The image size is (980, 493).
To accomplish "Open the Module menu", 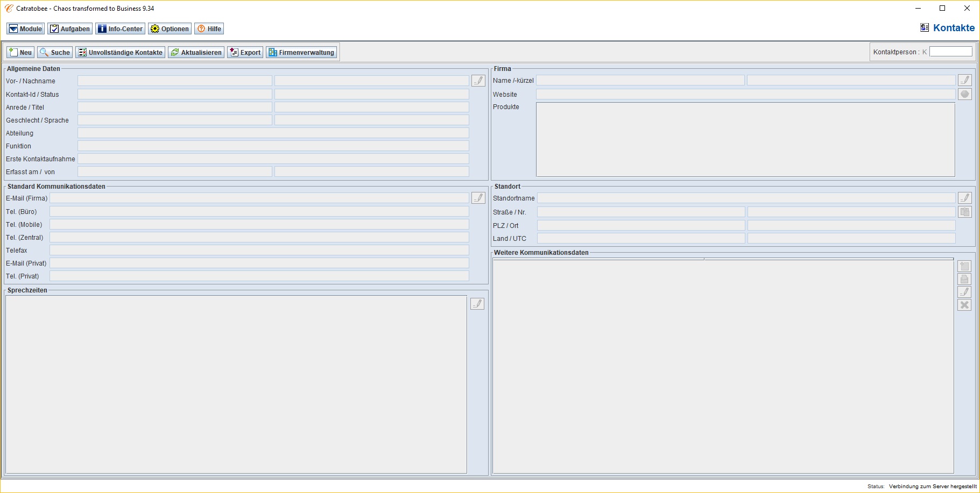I will [x=25, y=29].
